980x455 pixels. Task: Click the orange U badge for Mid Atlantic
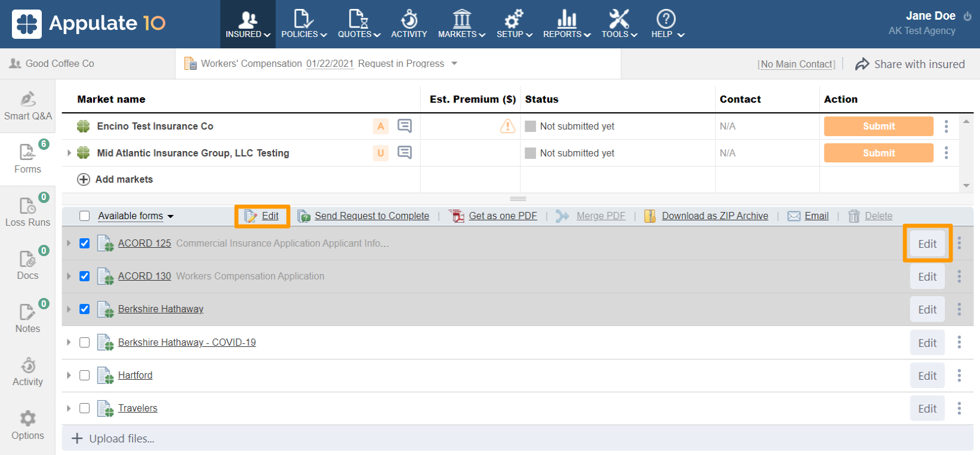coord(381,153)
